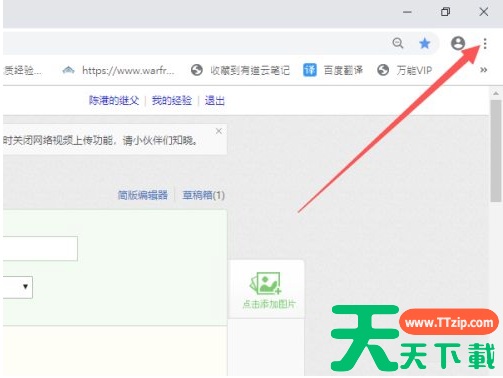503x378 pixels.
Task: Click the globe icon beside 万能VIP
Action: 383,70
